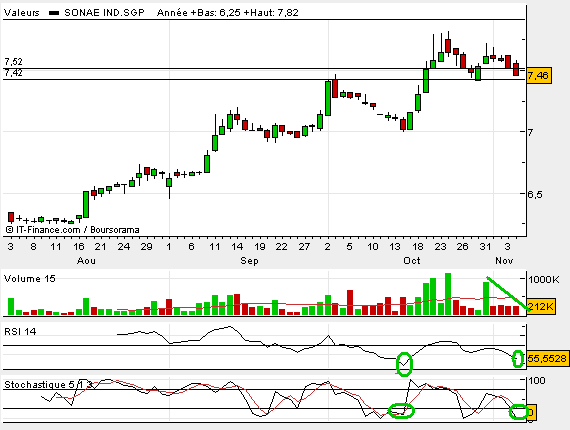The image size is (570, 430).
Task: Click the date label 19 on the time axis
Action: (260, 247)
